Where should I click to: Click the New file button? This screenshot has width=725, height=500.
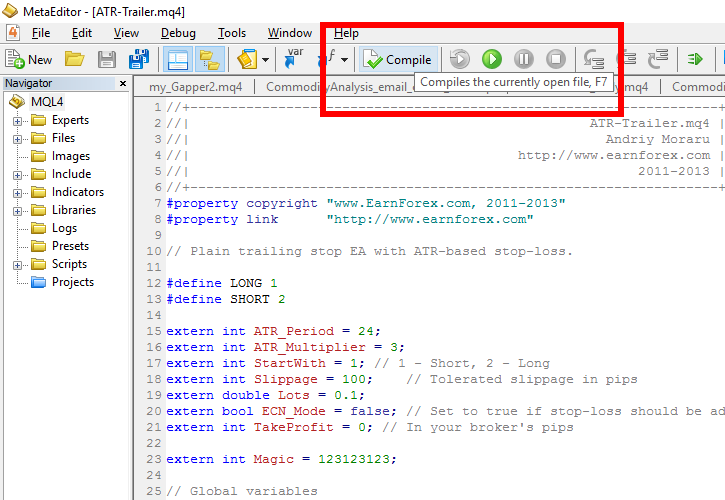click(x=29, y=59)
